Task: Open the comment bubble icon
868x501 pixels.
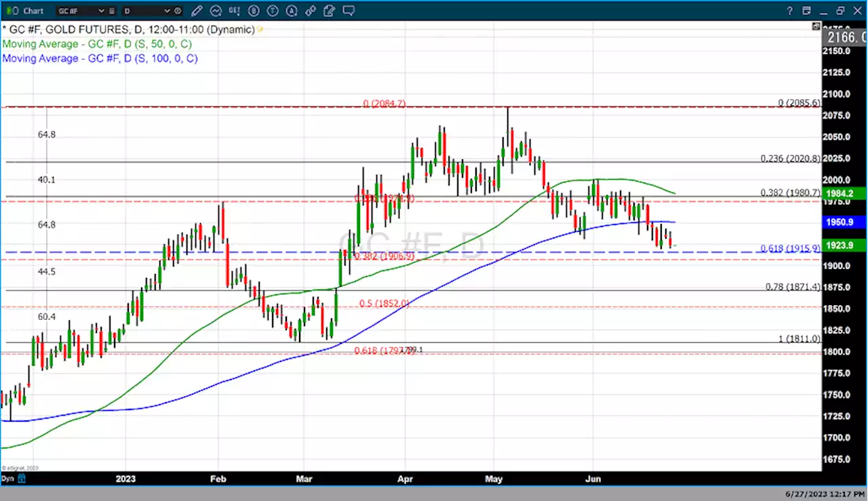Action: tap(349, 11)
